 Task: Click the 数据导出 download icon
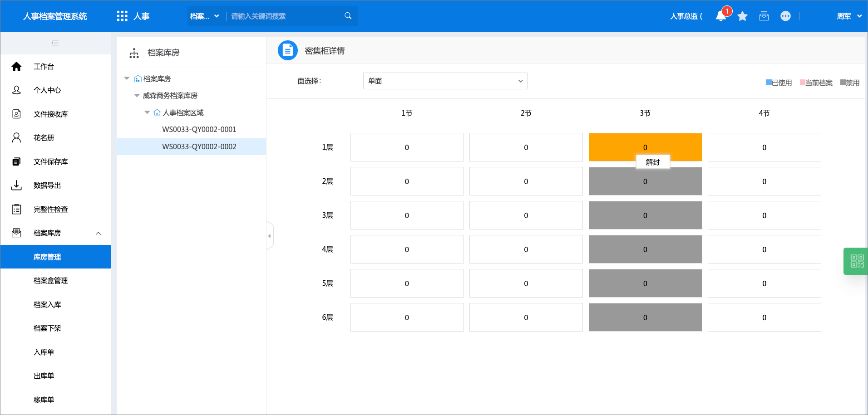[x=16, y=185]
